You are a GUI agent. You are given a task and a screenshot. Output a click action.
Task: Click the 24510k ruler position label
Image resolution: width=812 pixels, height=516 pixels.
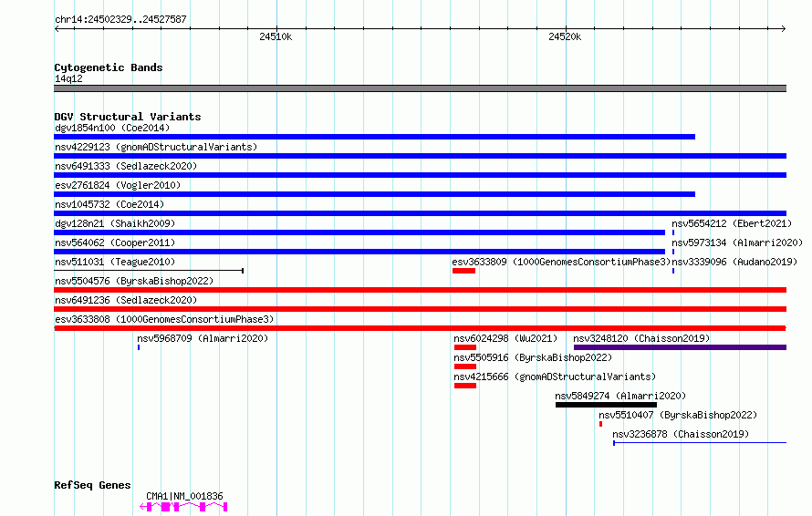276,36
